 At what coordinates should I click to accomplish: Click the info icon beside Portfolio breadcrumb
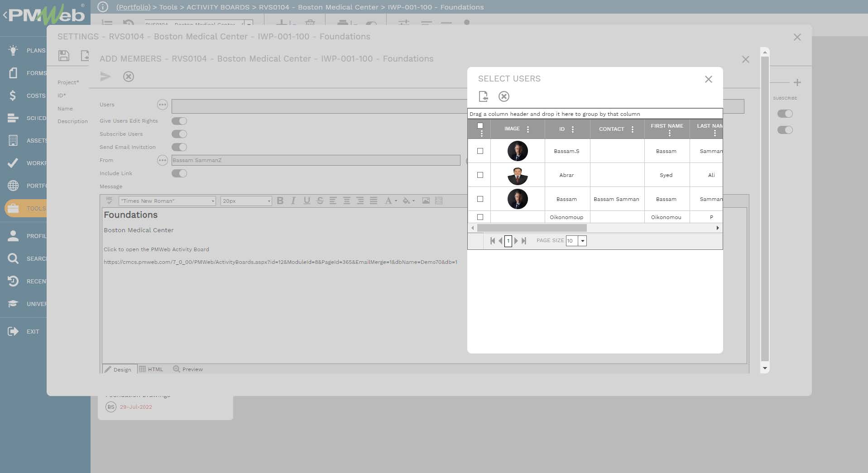103,7
